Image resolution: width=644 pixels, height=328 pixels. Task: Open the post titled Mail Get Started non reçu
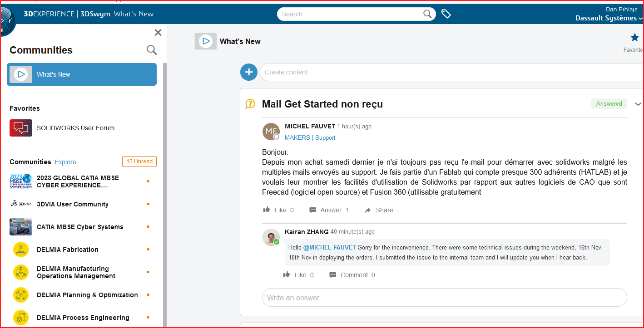tap(322, 104)
